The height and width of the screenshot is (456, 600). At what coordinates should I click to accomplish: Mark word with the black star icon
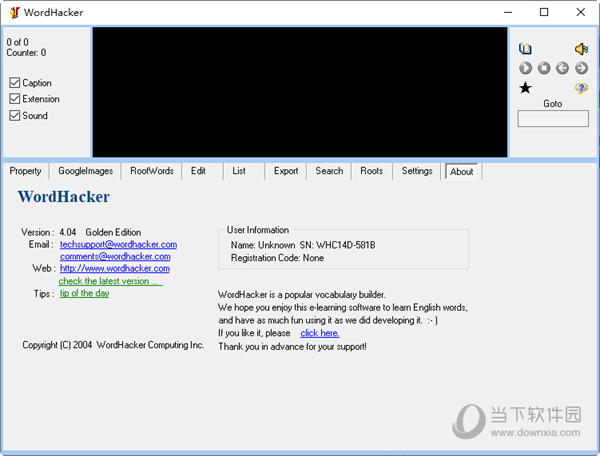(525, 88)
